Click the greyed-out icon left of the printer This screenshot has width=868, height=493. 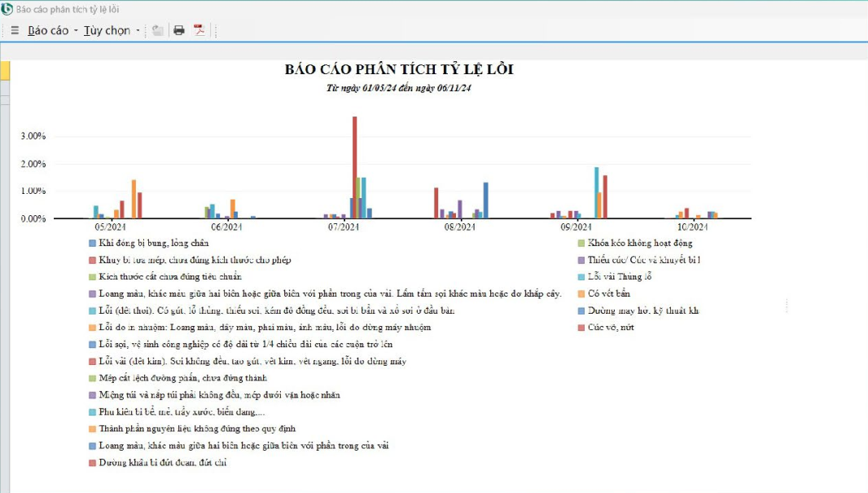158,30
